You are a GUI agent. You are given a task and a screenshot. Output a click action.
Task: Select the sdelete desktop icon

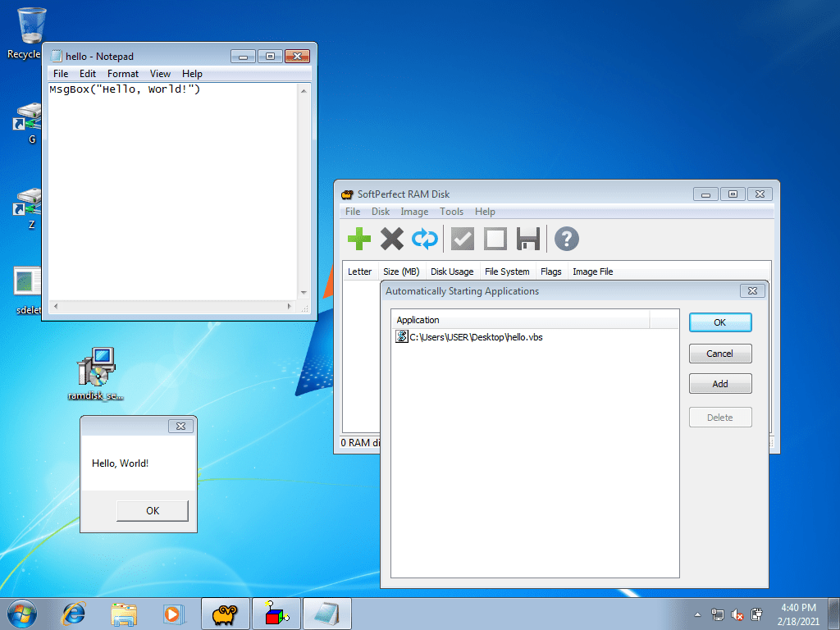[28, 290]
